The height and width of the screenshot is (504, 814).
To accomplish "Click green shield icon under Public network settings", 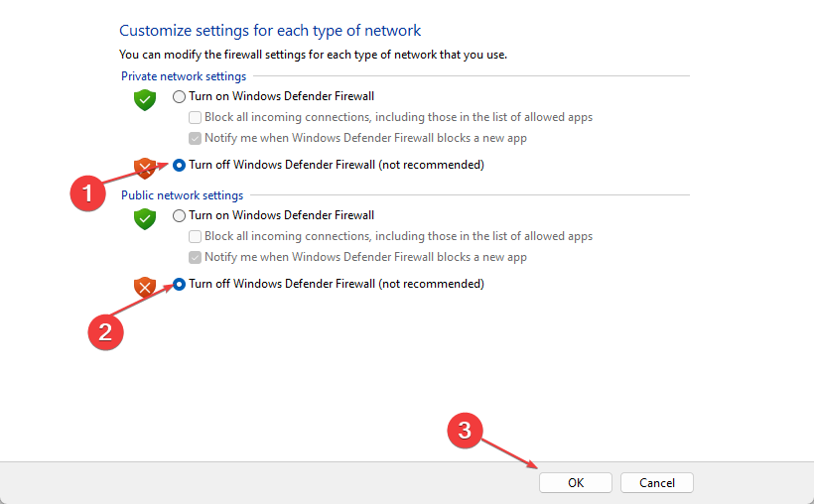I will 146,219.
